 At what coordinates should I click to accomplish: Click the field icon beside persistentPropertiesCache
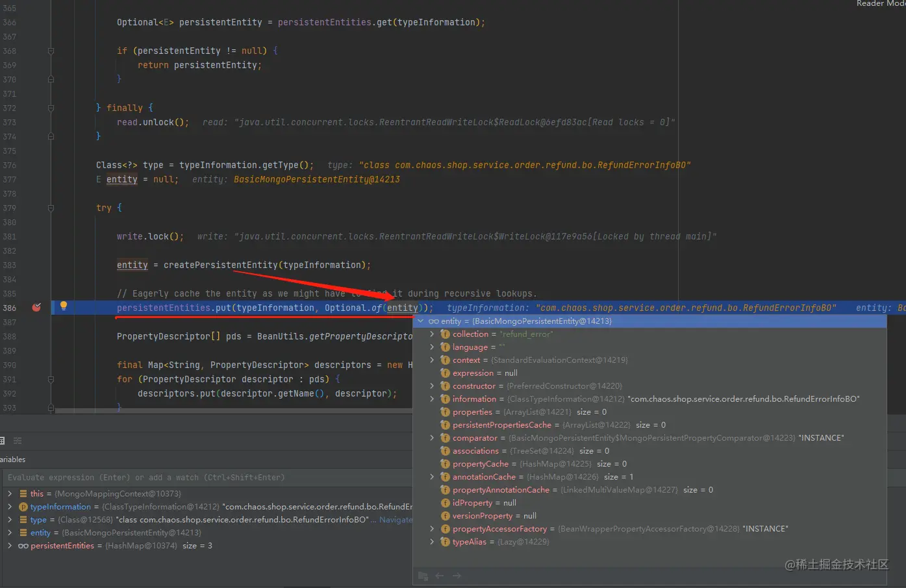(x=445, y=424)
